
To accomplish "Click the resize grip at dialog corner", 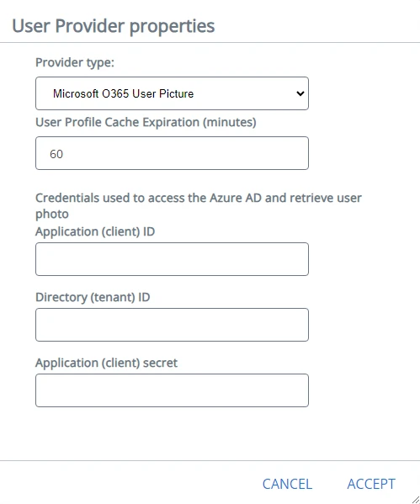I will click(x=416, y=500).
